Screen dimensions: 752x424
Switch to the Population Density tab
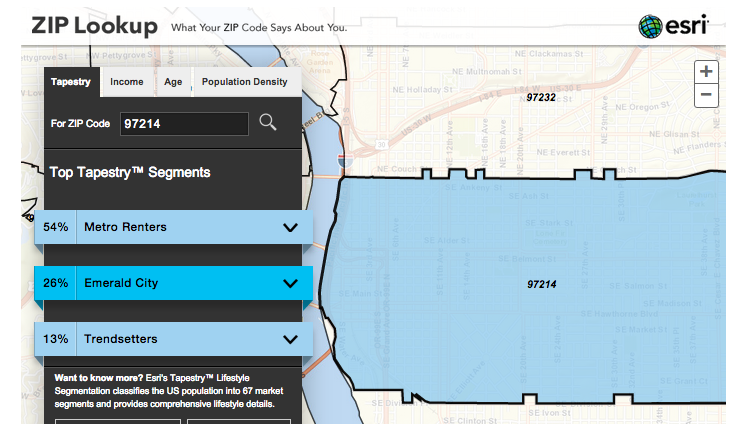tap(245, 82)
